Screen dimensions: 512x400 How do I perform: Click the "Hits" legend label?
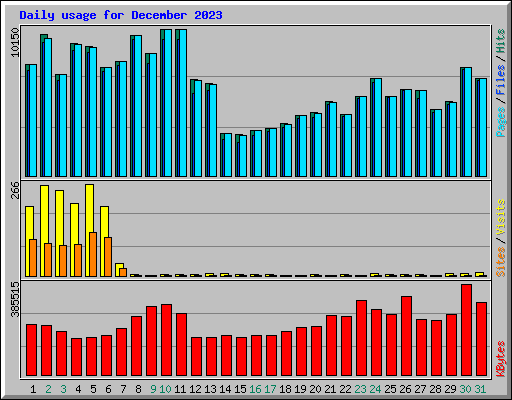tap(501, 41)
